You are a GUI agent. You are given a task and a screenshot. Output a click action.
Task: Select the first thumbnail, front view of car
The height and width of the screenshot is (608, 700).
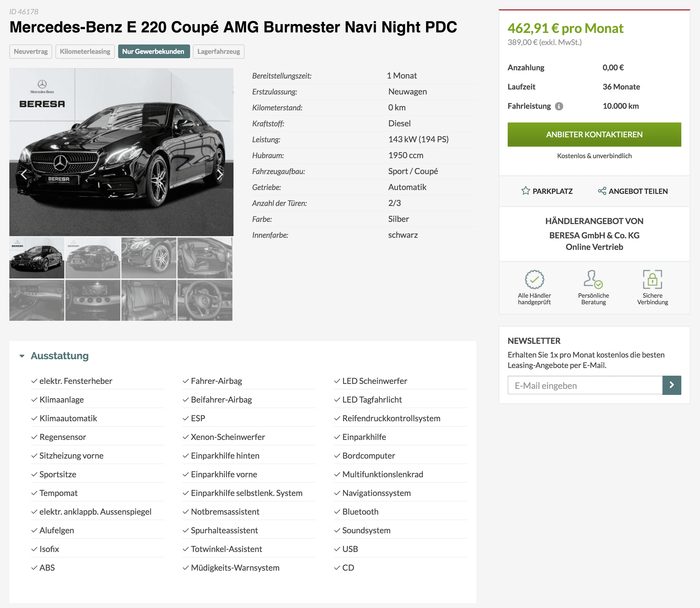[37, 258]
